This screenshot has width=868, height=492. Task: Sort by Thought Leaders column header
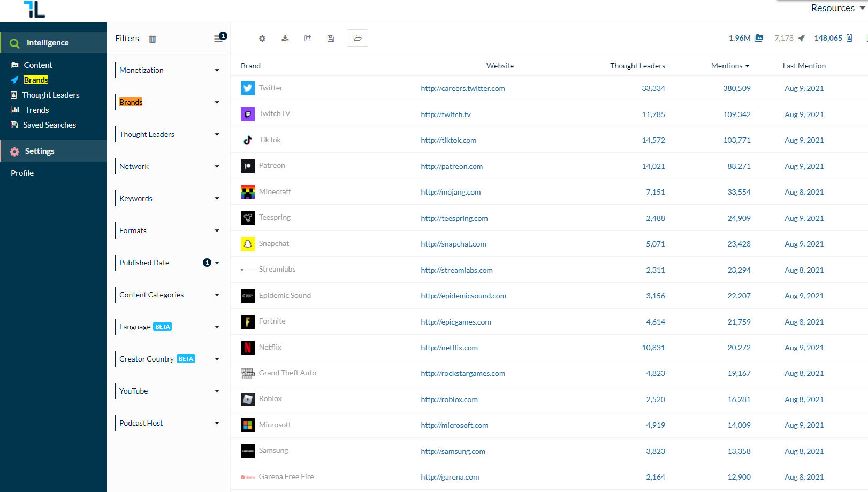pos(637,66)
